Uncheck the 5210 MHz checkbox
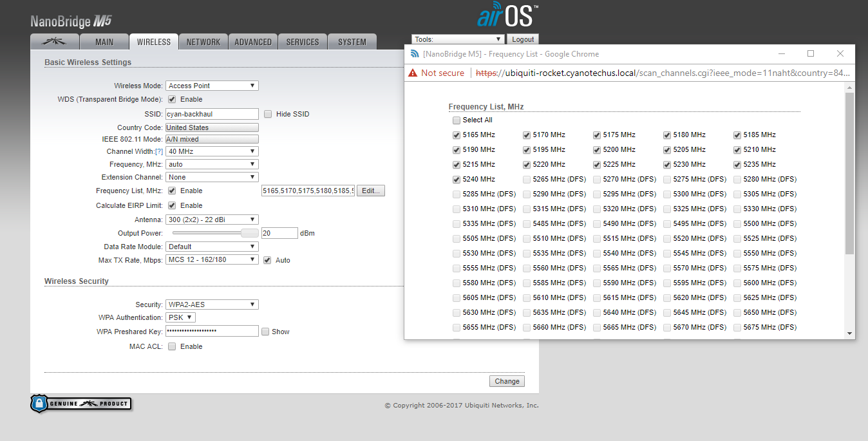 (737, 149)
